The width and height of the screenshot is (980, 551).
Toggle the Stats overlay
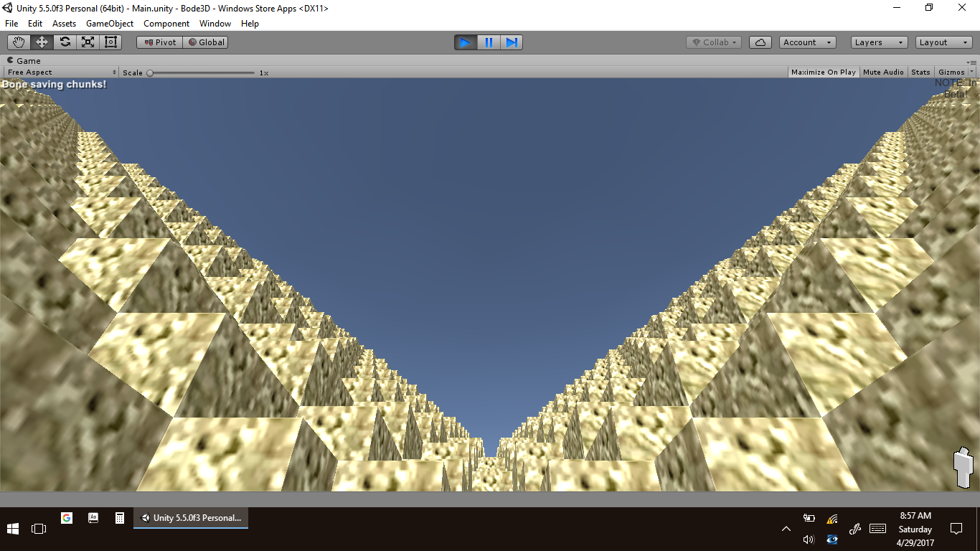(920, 72)
